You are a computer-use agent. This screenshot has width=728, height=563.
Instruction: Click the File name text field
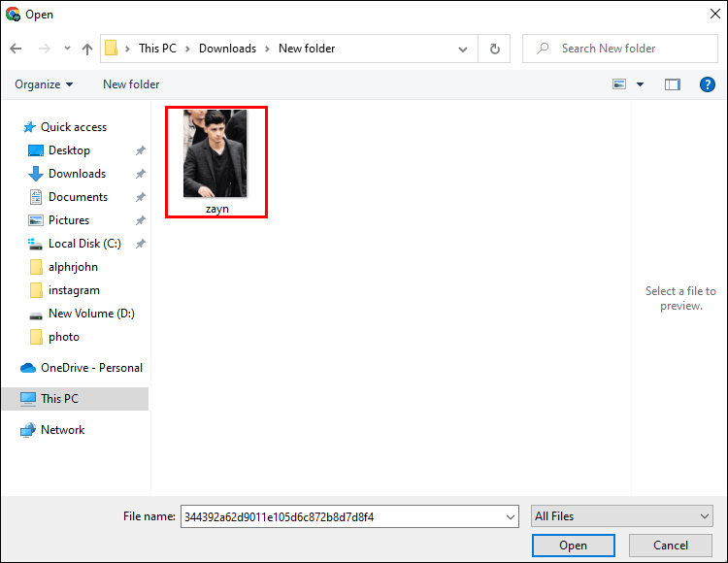coord(340,517)
